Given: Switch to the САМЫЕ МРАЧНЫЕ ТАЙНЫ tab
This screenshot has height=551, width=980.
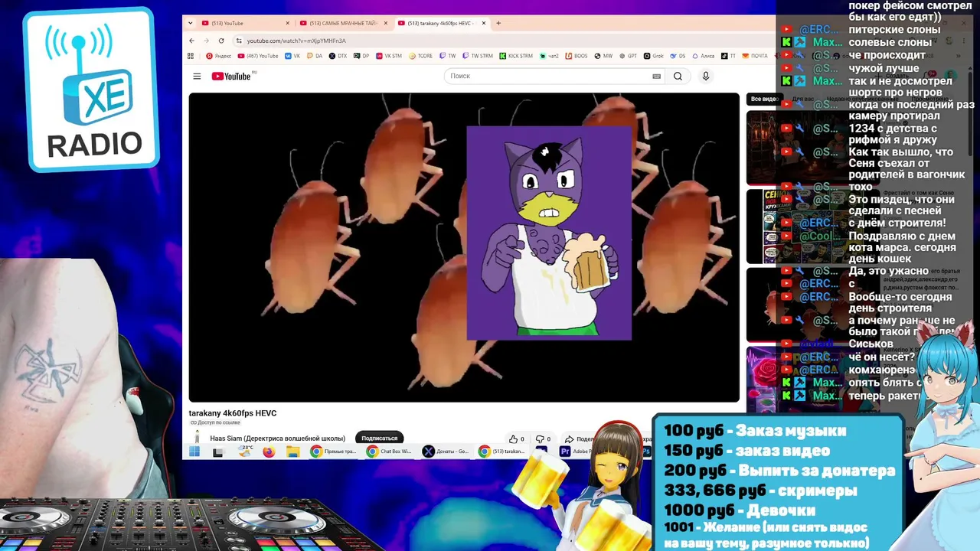Looking at the screenshot, I should (344, 23).
